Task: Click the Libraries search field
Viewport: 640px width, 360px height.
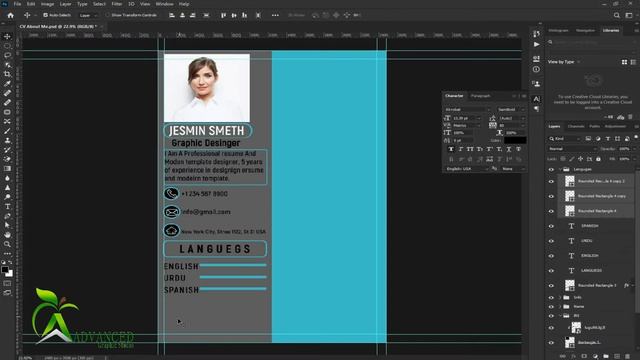Action: (x=593, y=42)
